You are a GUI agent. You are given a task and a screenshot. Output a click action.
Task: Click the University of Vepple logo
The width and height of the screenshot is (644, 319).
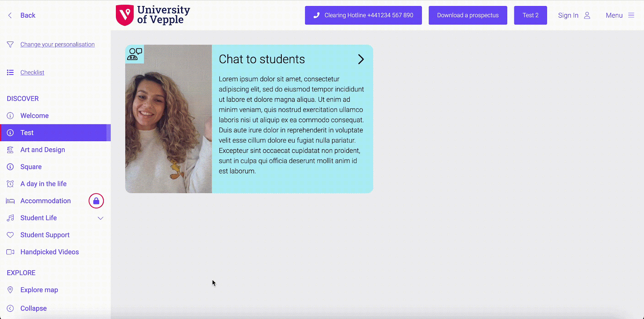(153, 15)
